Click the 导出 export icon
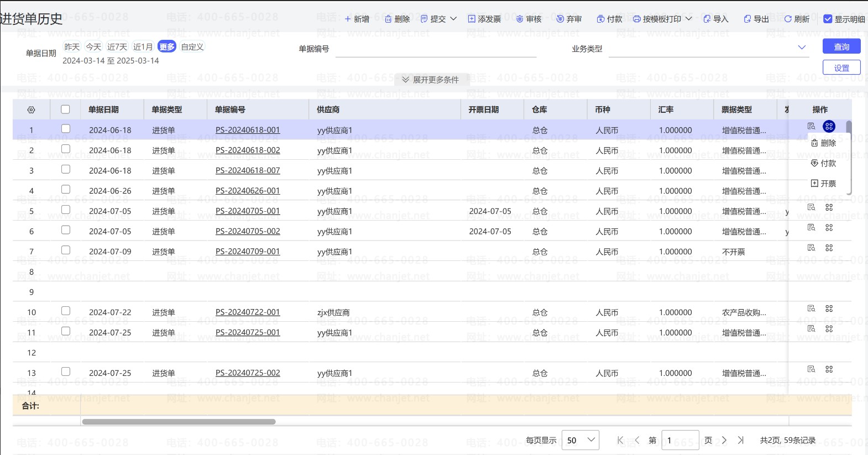This screenshot has height=455, width=868. click(x=747, y=19)
